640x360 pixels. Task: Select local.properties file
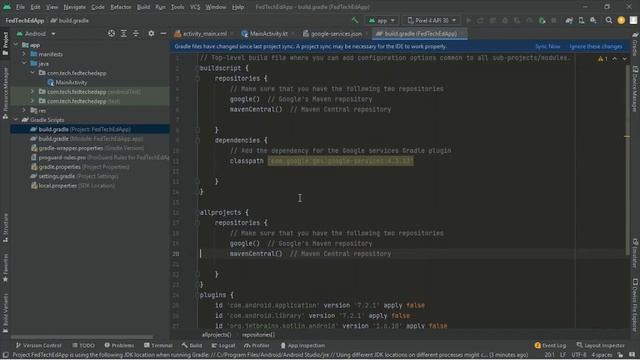tap(73, 186)
